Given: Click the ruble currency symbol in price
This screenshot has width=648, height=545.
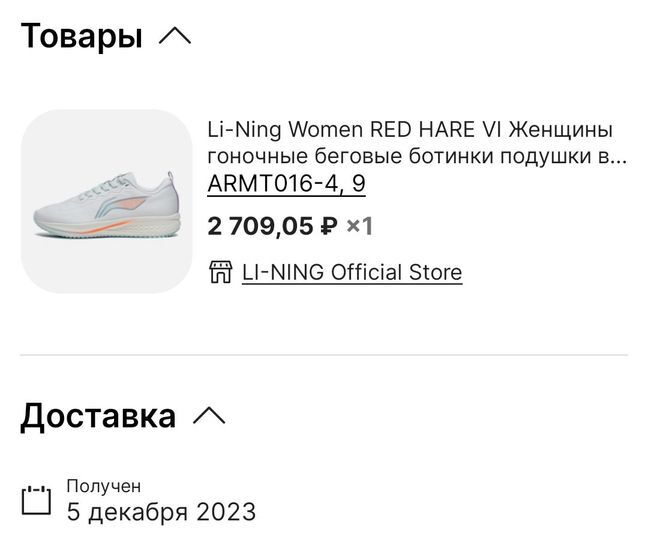Looking at the screenshot, I should (x=327, y=227).
